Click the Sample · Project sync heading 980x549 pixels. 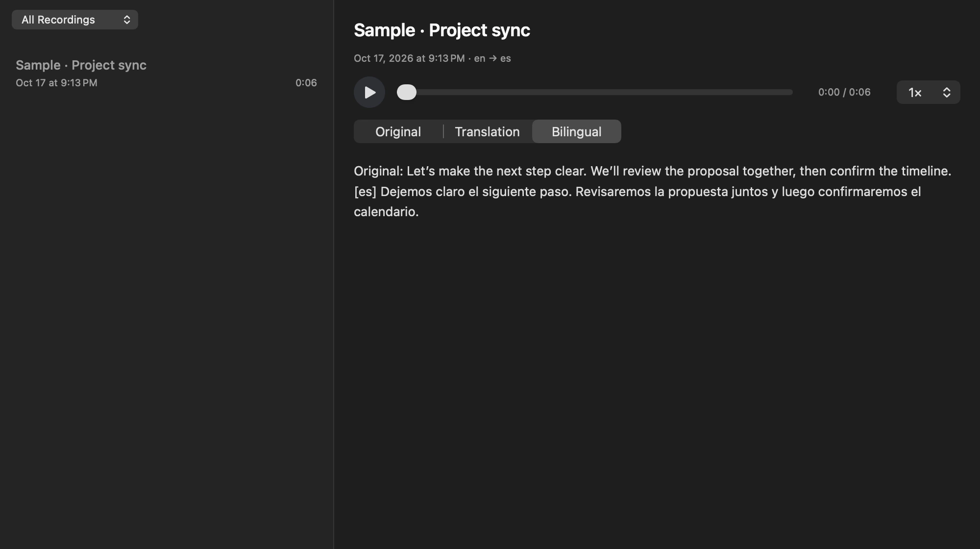442,30
